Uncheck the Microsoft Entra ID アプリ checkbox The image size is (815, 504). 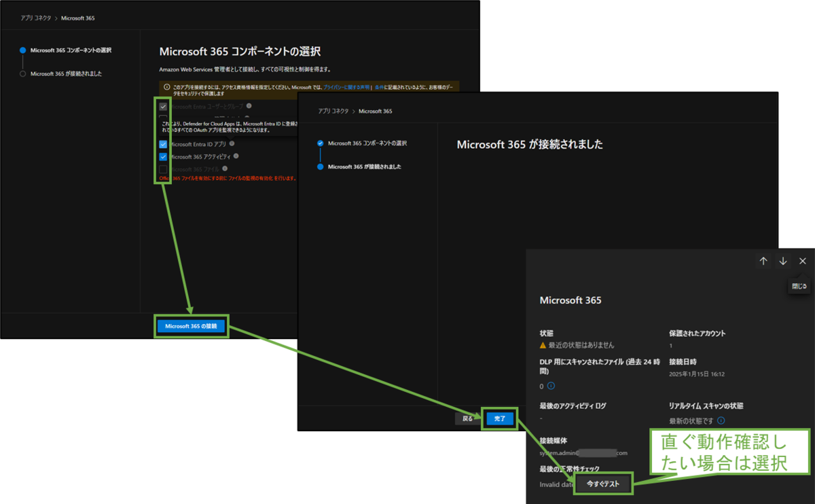pos(163,144)
